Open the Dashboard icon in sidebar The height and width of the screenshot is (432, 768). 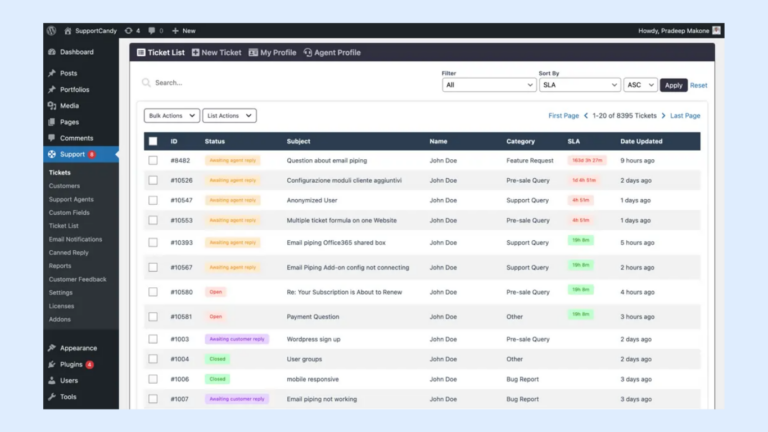(x=51, y=52)
